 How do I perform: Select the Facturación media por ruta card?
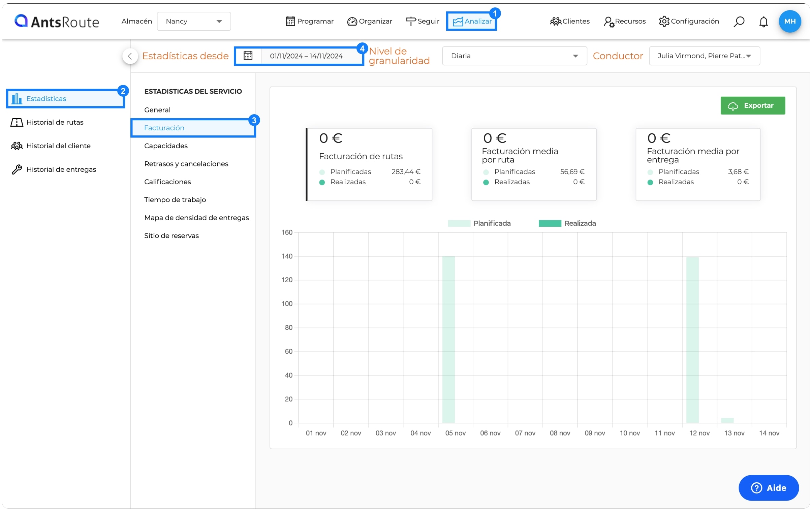click(x=533, y=164)
